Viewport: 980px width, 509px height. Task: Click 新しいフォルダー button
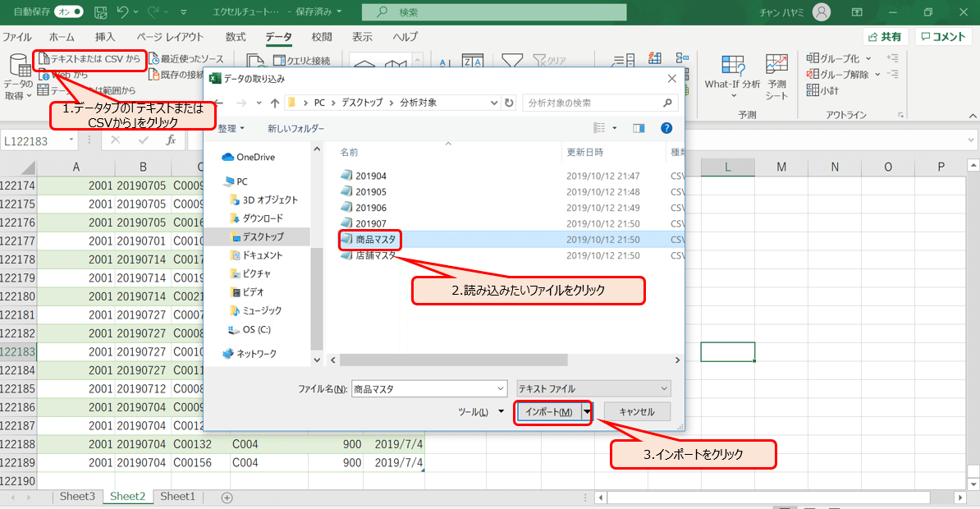tap(295, 128)
